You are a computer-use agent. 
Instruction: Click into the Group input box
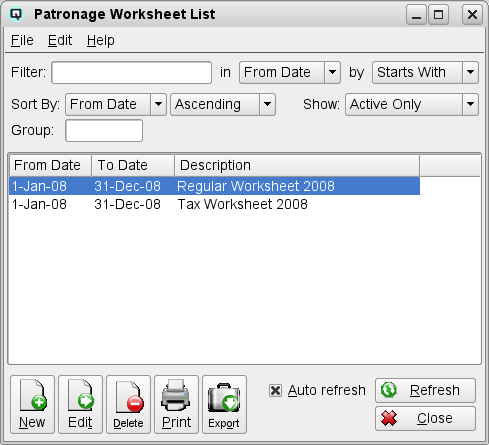[x=104, y=130]
